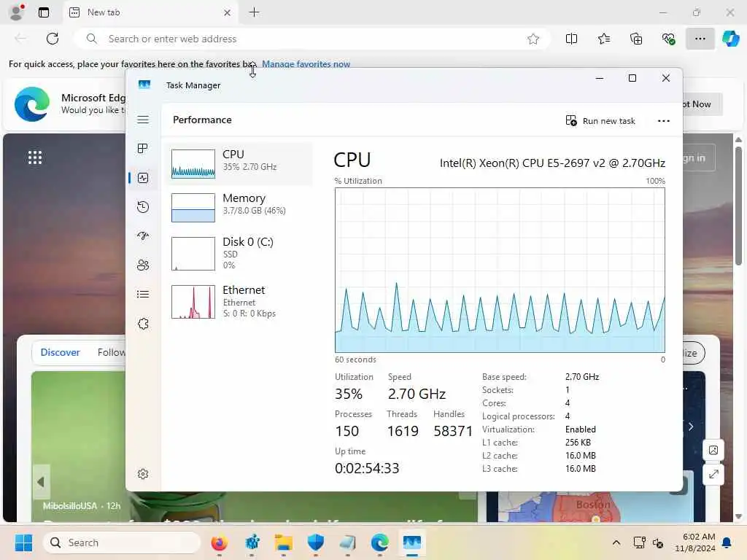Select Disk 0 (C:) performance item
The height and width of the screenshot is (560, 747).
pyautogui.click(x=239, y=254)
